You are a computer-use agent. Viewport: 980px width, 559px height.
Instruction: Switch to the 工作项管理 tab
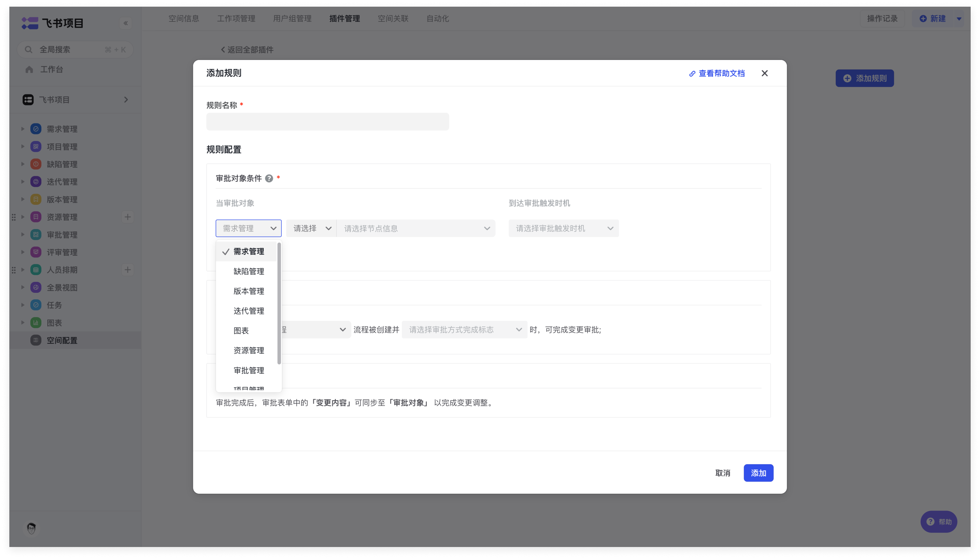[236, 18]
